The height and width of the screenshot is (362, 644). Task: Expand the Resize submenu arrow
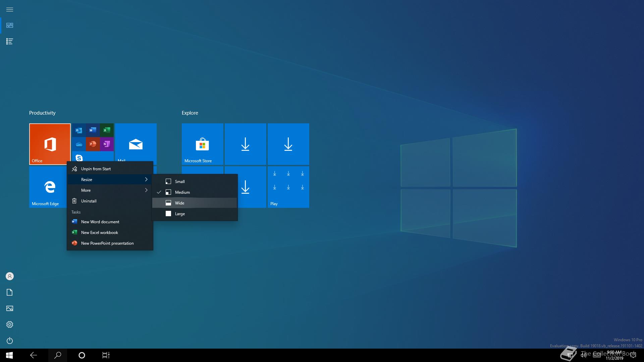(146, 180)
